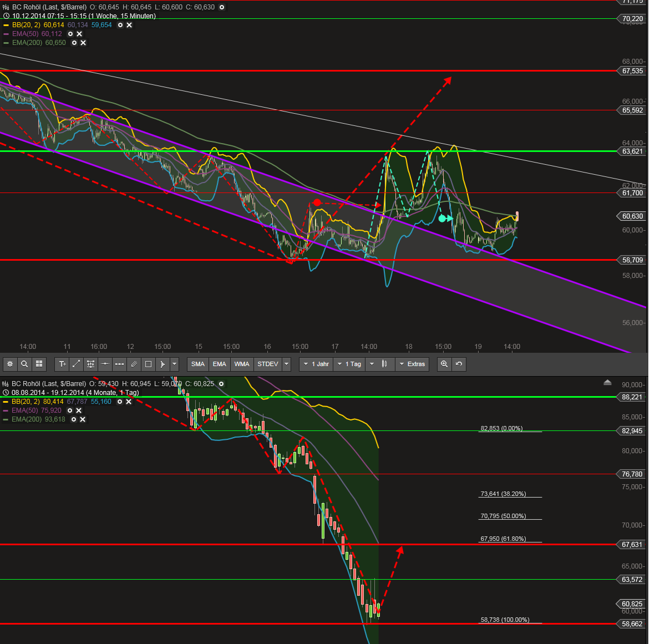650x644 pixels.
Task: Add a STDEV indicator
Action: 268,364
